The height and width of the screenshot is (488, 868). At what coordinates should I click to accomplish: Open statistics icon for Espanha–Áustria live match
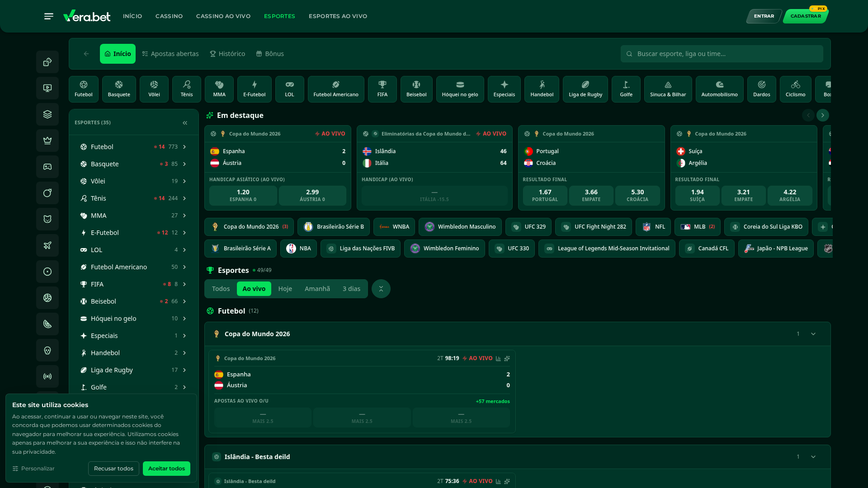498,358
